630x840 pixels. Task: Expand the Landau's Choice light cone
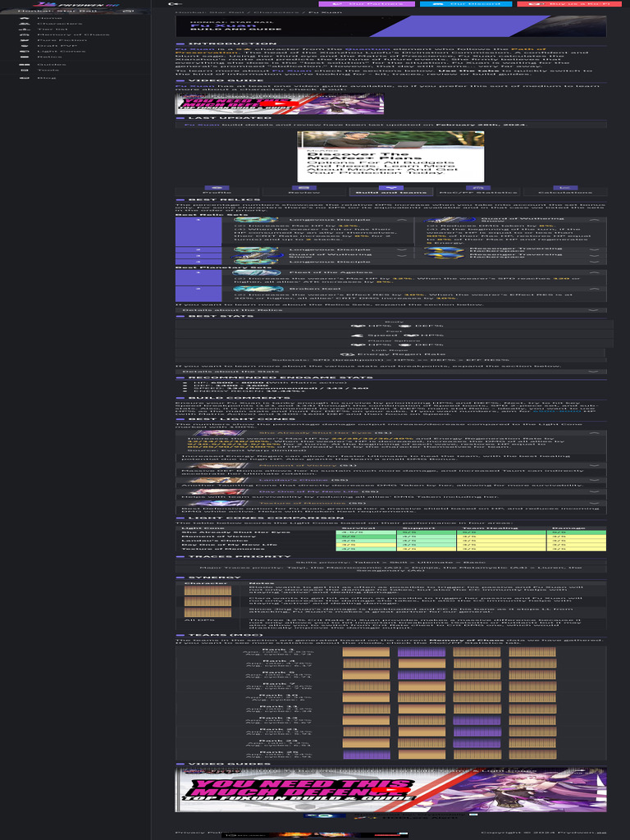[x=594, y=480]
